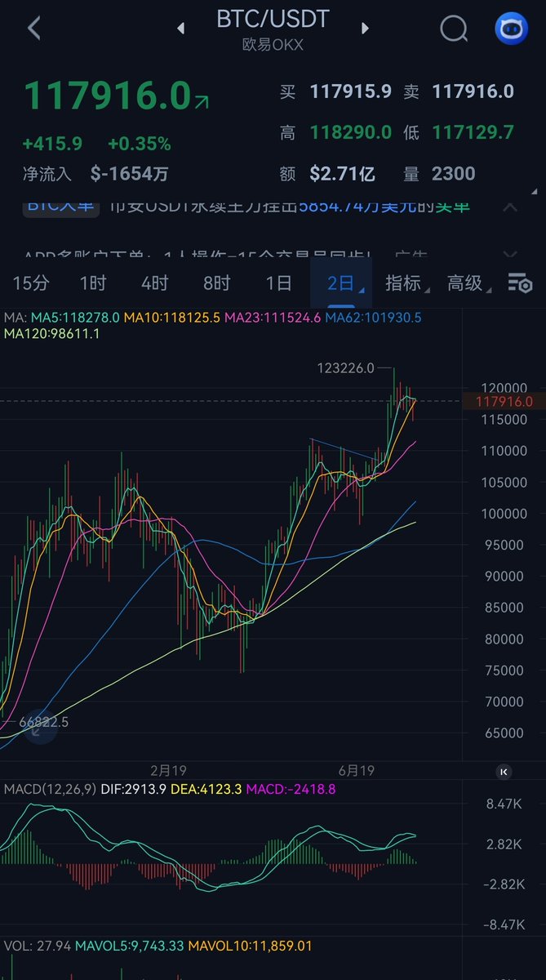Expand the APP multi-account ad row

tap(510, 256)
